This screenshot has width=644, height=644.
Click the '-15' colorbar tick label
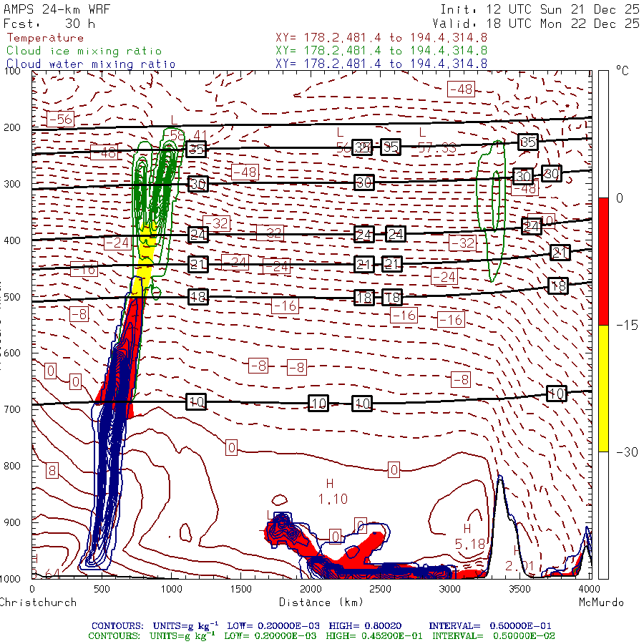(x=627, y=326)
